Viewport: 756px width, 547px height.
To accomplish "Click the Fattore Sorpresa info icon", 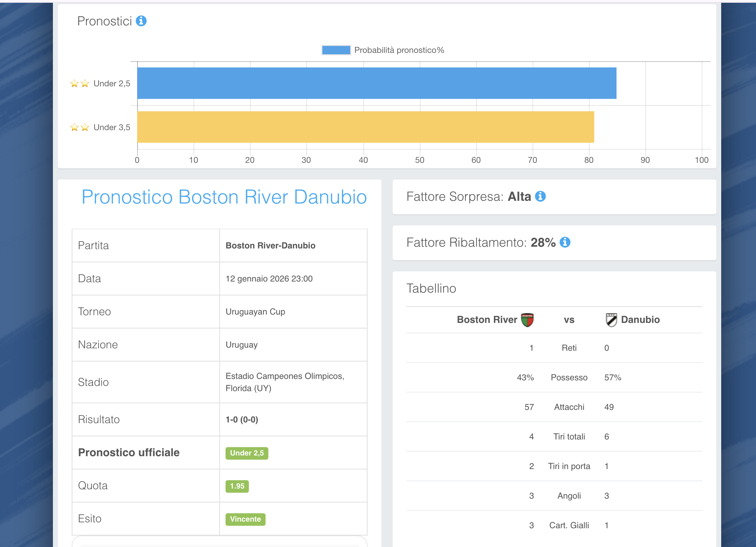I will pyautogui.click(x=540, y=197).
